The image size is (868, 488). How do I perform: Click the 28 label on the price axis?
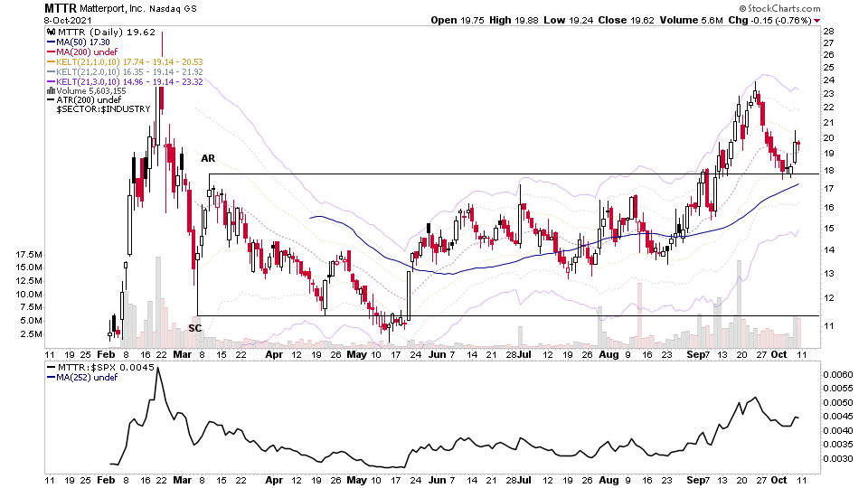pos(829,31)
